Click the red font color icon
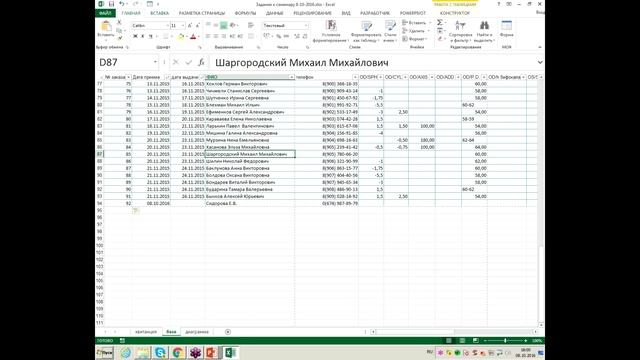The image size is (640, 360). pos(193,36)
